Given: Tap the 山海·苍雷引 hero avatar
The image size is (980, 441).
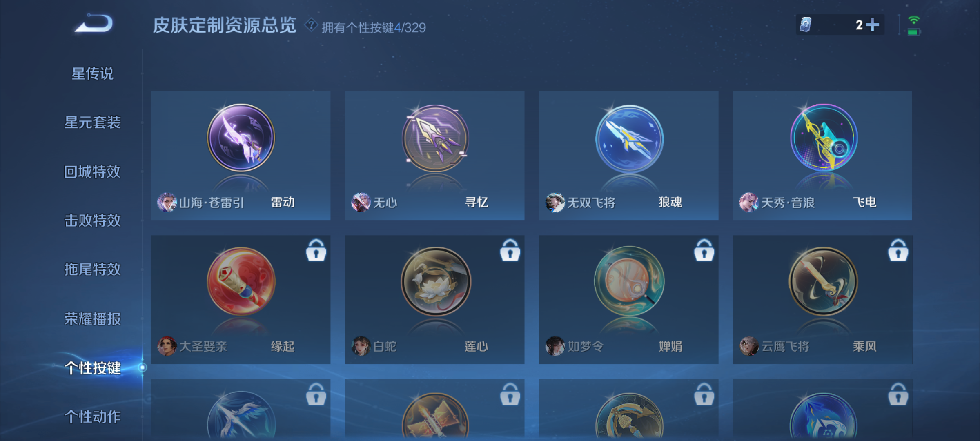Looking at the screenshot, I should (167, 202).
